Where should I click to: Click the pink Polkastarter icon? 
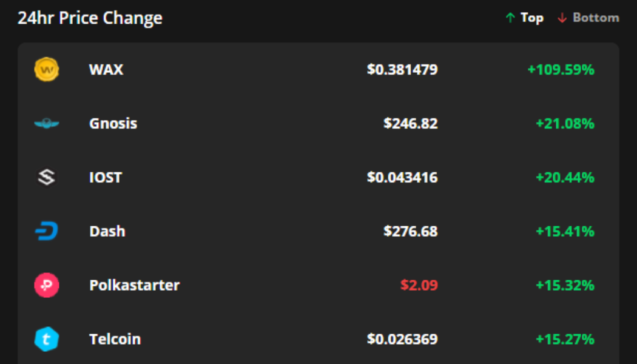click(x=47, y=285)
